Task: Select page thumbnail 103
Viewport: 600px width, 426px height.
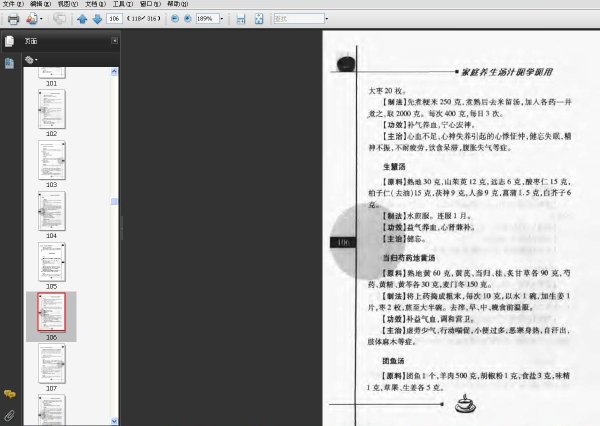Action: tap(52, 160)
